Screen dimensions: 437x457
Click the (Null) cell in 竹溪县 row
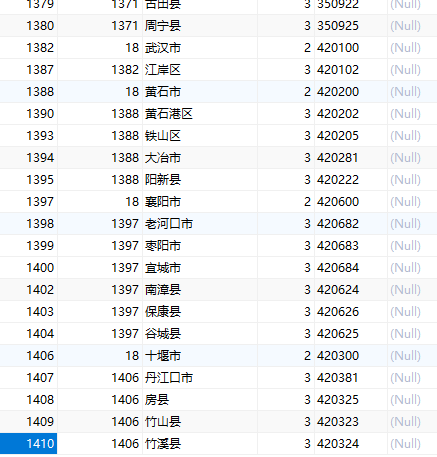point(412,444)
